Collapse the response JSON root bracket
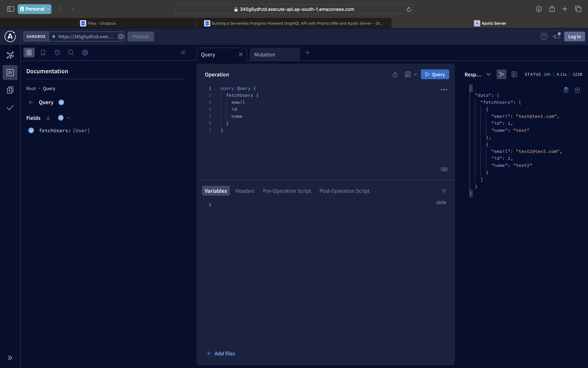The height and width of the screenshot is (368, 588). pyautogui.click(x=471, y=88)
